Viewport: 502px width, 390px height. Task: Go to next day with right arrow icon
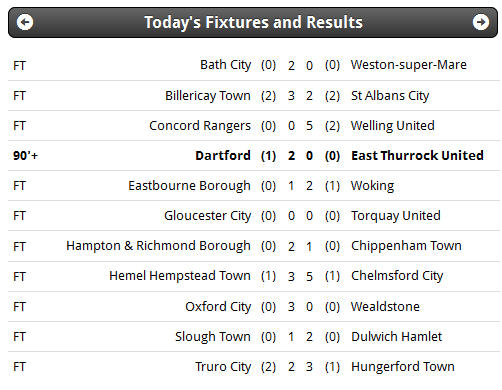(x=480, y=23)
